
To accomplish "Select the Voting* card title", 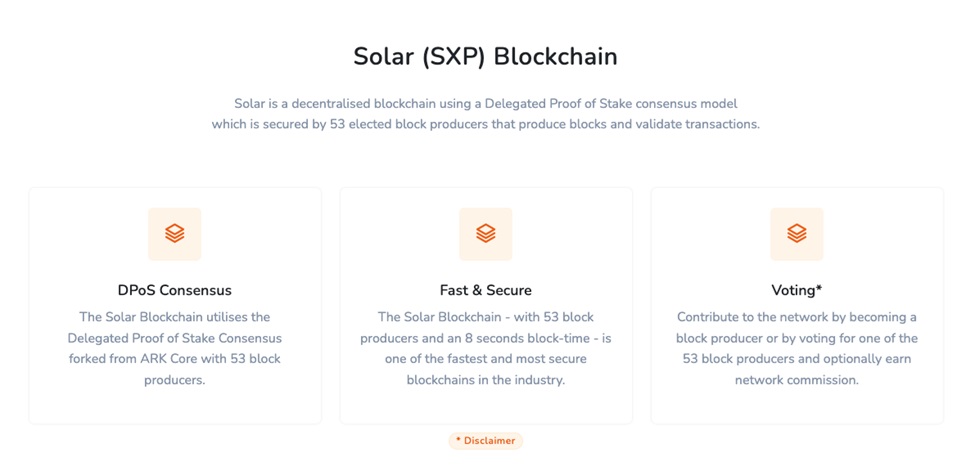I will (797, 290).
